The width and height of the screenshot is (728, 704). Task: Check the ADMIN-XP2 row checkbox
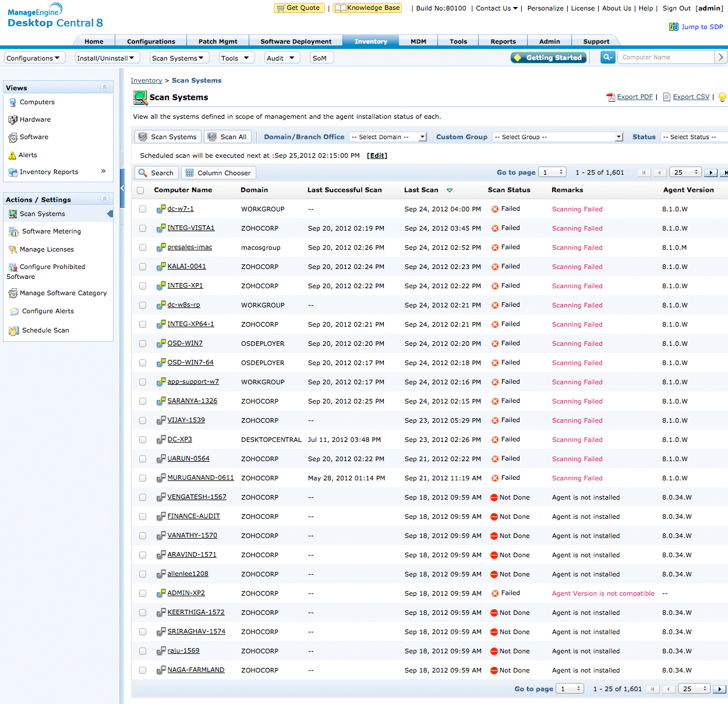tap(143, 593)
